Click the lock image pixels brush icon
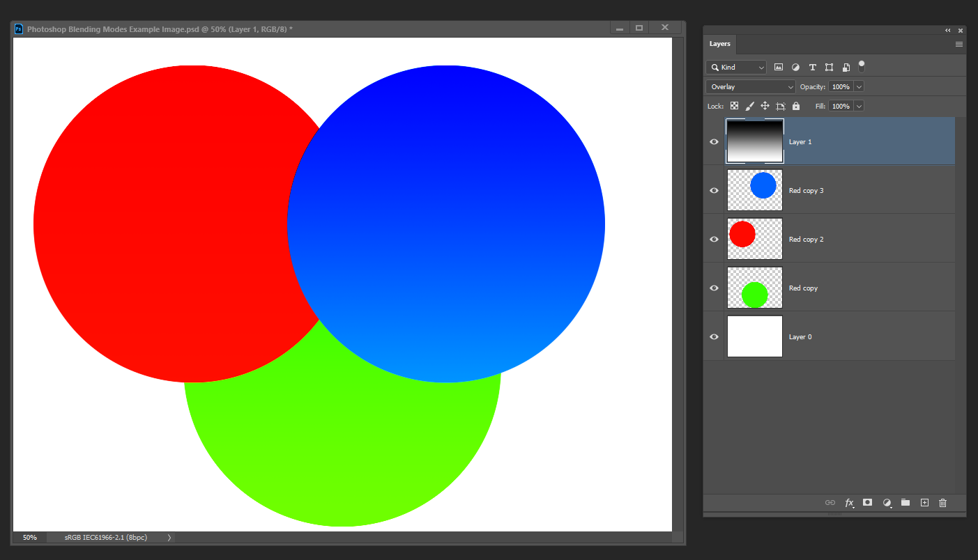 click(x=749, y=106)
